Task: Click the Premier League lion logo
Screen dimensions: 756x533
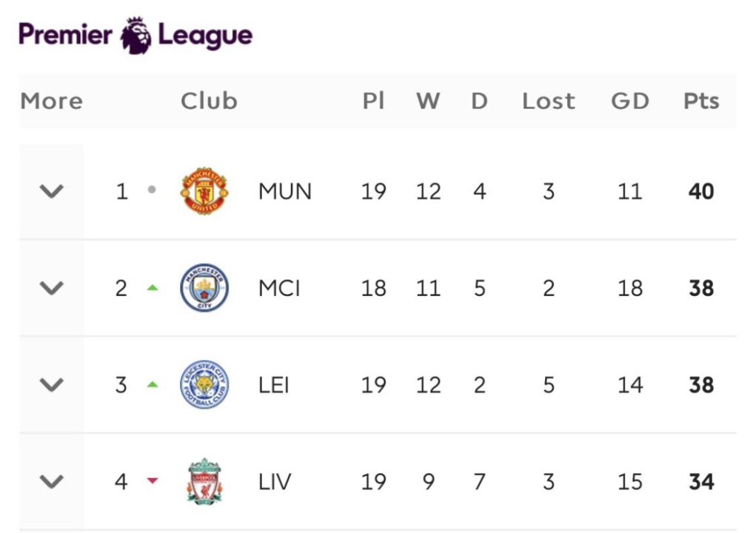Action: (x=136, y=36)
